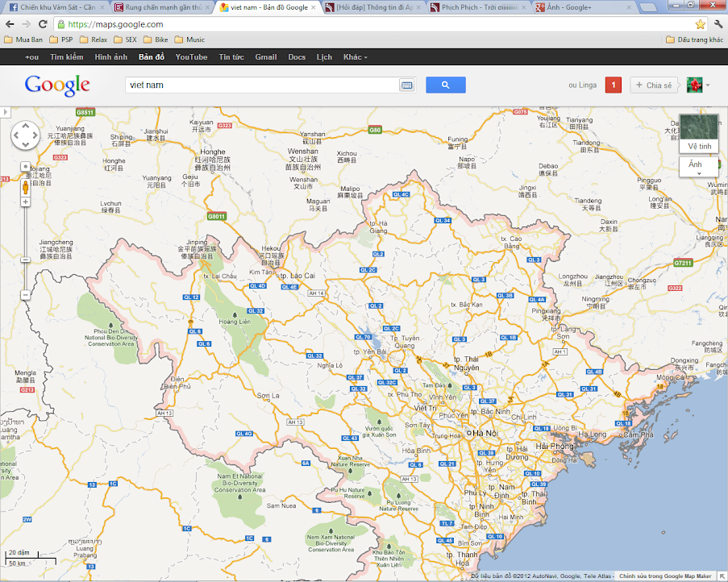Click the red notification counter 1

point(614,85)
